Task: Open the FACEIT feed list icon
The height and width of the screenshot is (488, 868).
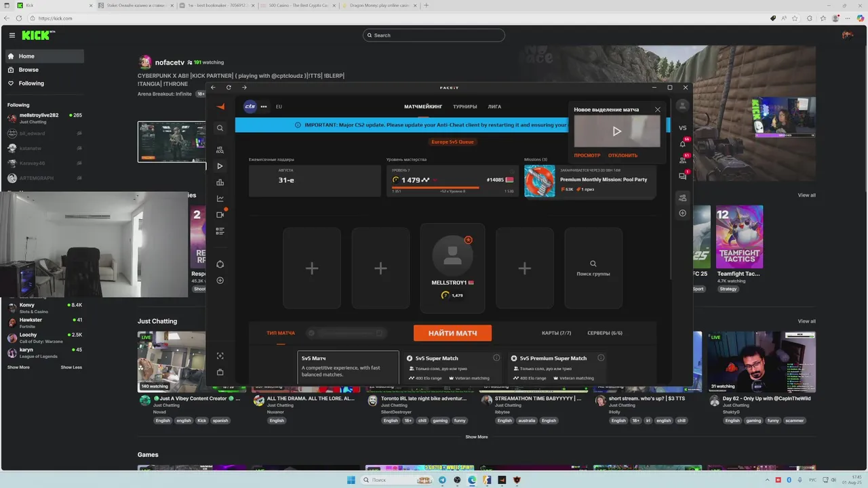Action: coord(220,231)
